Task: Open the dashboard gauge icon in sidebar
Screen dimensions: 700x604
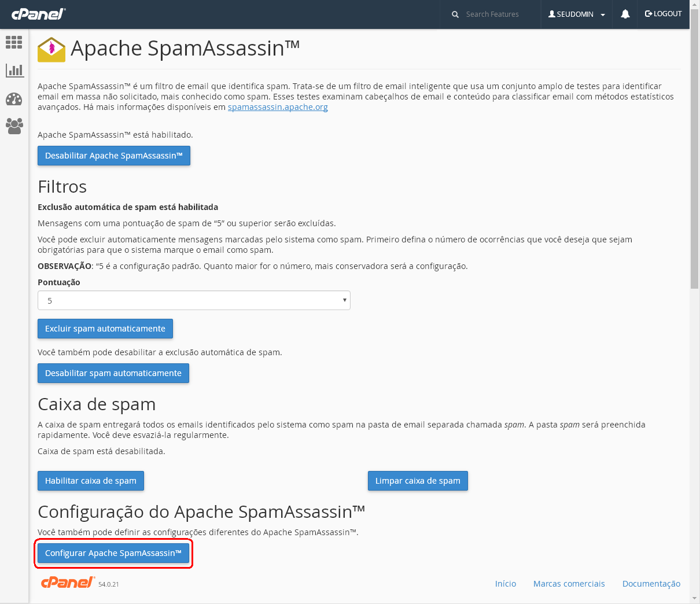Action: (x=14, y=99)
